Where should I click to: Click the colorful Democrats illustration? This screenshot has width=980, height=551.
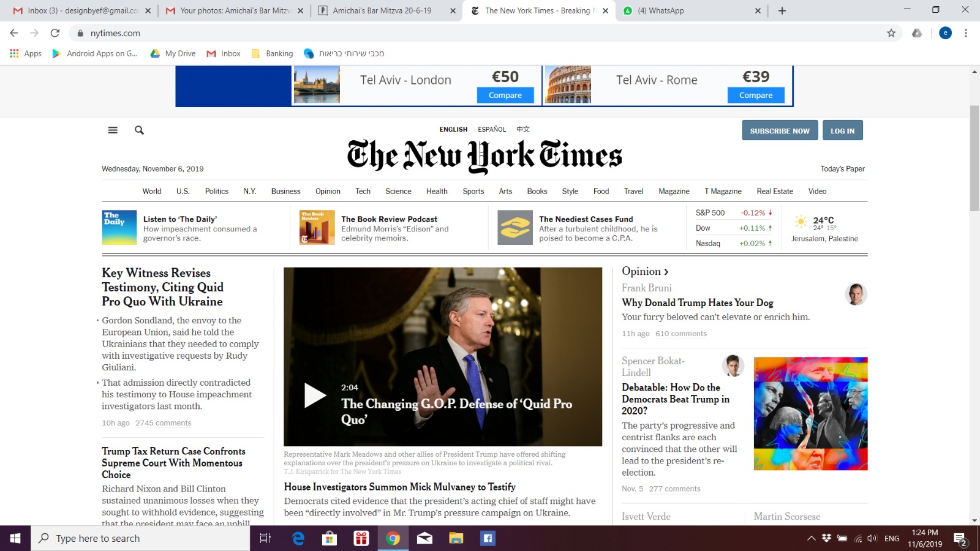click(810, 414)
